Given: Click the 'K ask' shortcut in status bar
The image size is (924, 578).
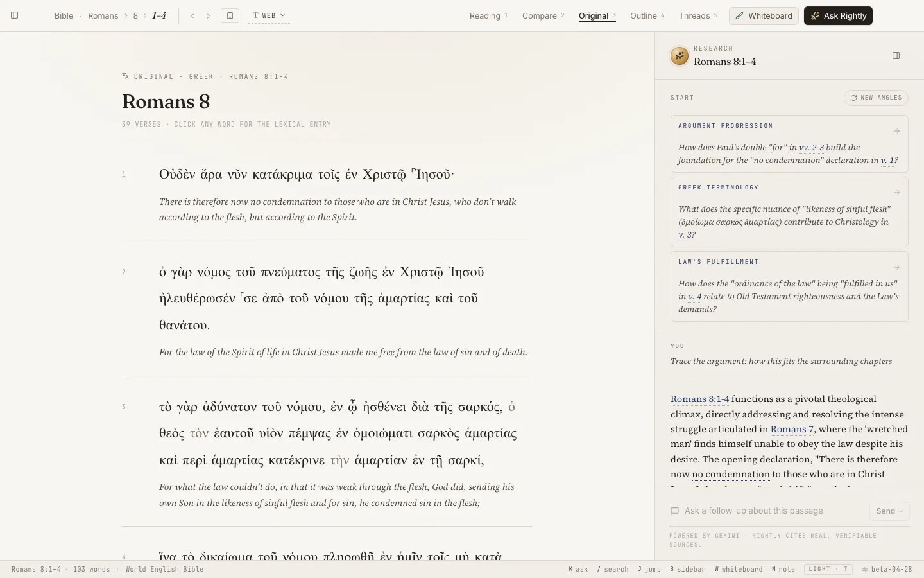Looking at the screenshot, I should click(x=578, y=569).
